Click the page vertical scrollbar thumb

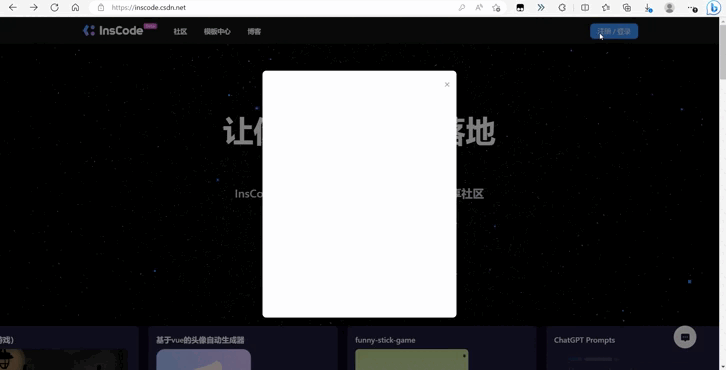coord(722,52)
